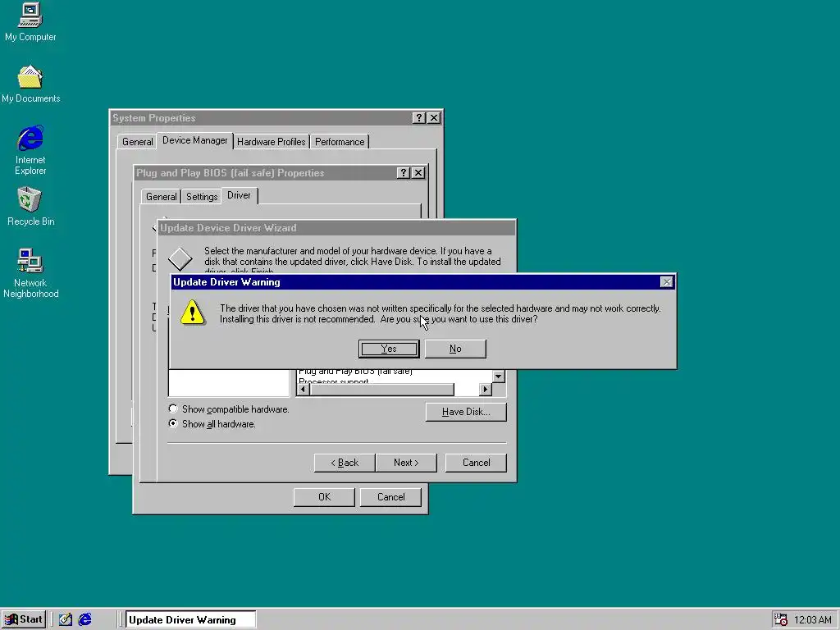Cancel the Update Device Driver Wizard
Screen dimensions: 840x630
[x=476, y=463]
